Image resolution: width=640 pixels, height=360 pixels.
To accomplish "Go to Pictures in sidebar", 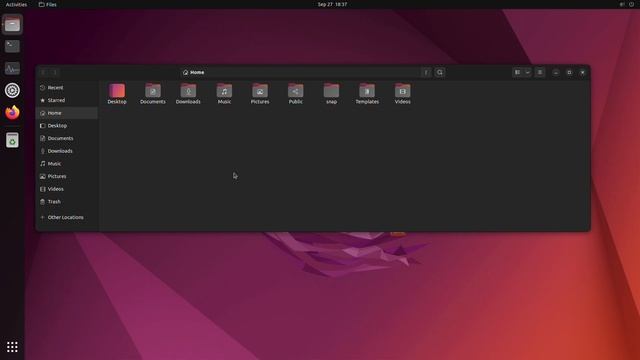I will click(x=67, y=176).
